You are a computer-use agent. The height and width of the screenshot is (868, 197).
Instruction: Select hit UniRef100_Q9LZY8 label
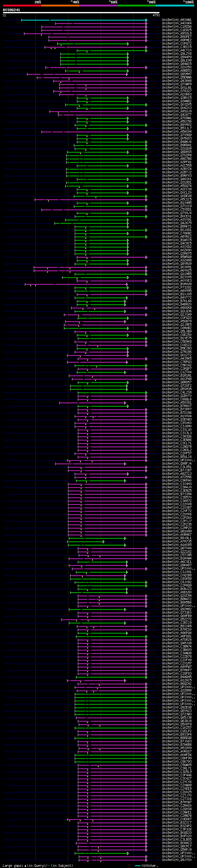[x=177, y=54]
